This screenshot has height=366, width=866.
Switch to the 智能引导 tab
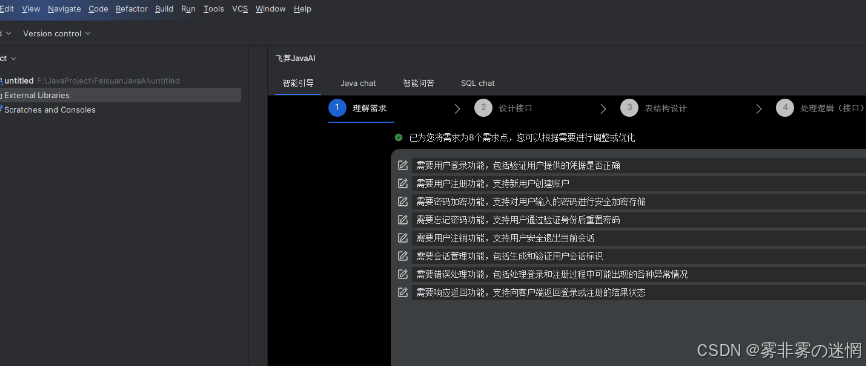298,83
